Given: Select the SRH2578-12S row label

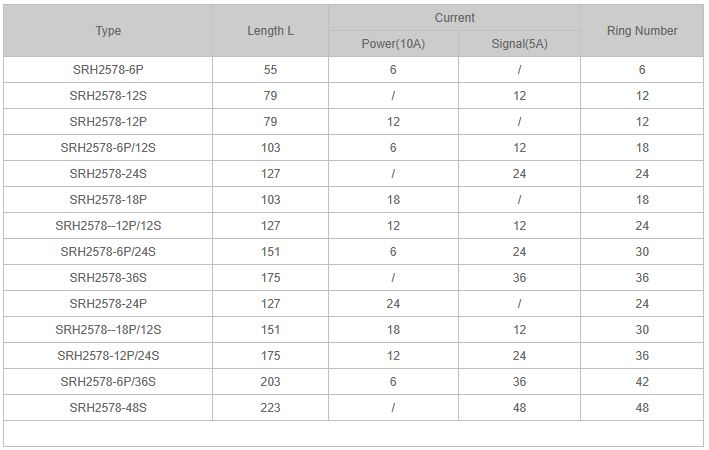Looking at the screenshot, I should click(x=108, y=96).
